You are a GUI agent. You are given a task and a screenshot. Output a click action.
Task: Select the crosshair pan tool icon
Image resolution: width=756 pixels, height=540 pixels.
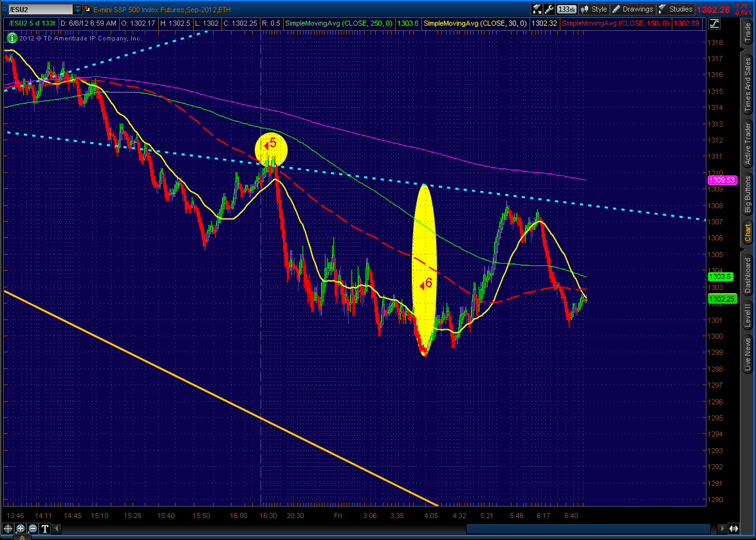tap(8, 528)
